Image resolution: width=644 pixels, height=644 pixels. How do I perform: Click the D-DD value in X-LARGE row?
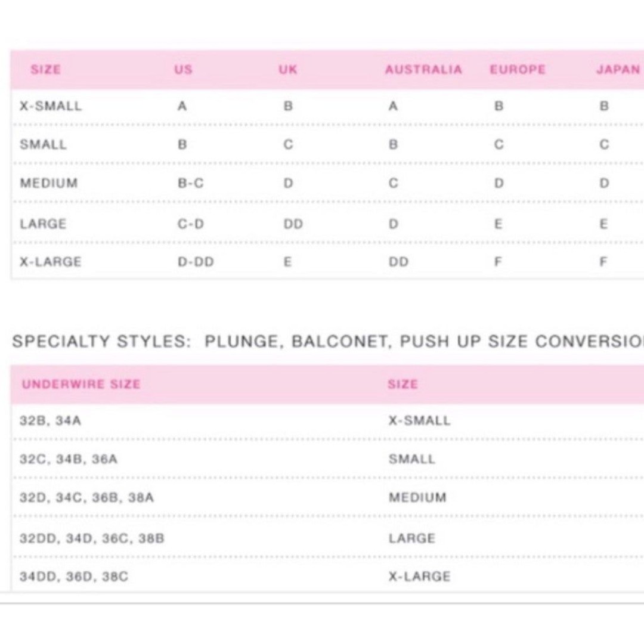pos(196,262)
